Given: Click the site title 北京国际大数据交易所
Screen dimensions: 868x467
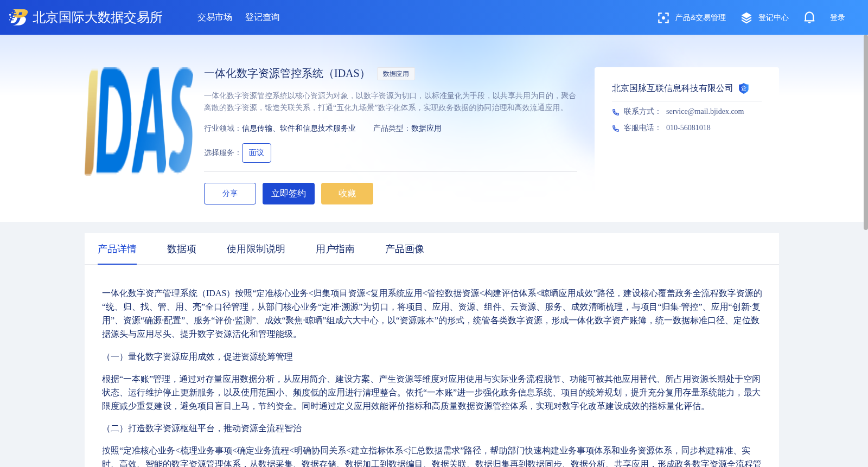Looking at the screenshot, I should point(98,17).
